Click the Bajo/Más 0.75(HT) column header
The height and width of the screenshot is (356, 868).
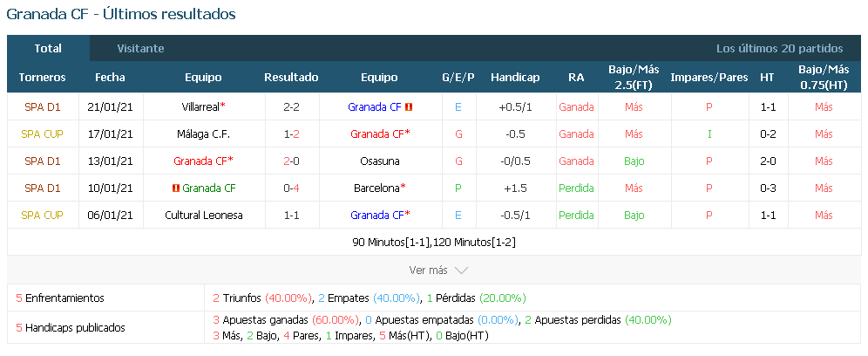pyautogui.click(x=824, y=77)
